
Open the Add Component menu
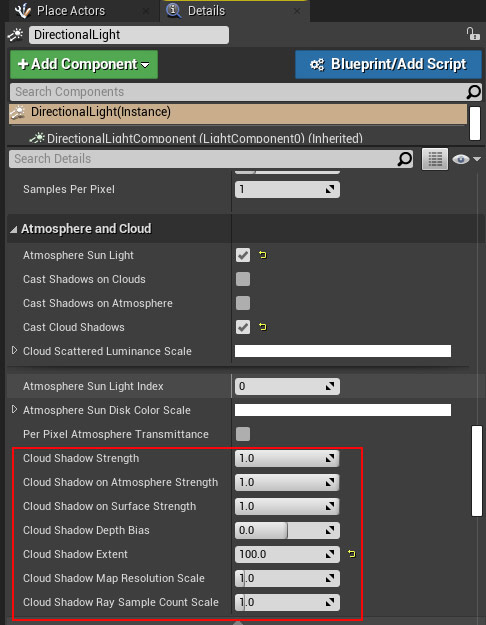tap(84, 64)
